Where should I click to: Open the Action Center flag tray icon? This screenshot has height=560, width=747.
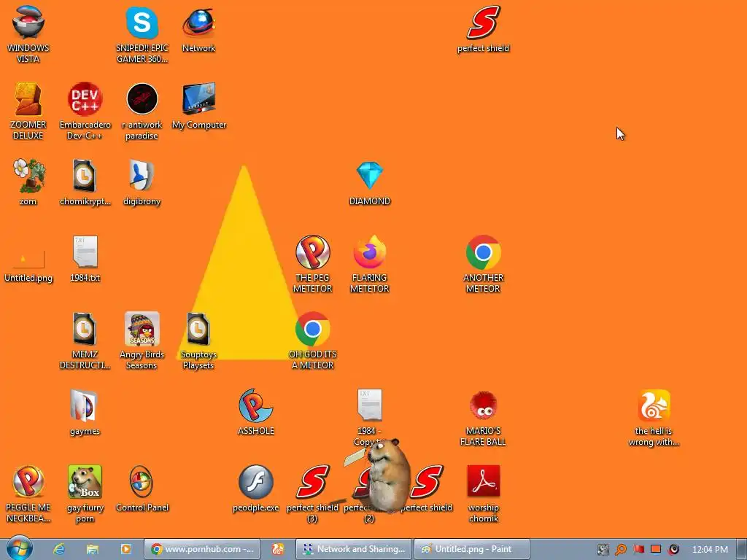(638, 550)
